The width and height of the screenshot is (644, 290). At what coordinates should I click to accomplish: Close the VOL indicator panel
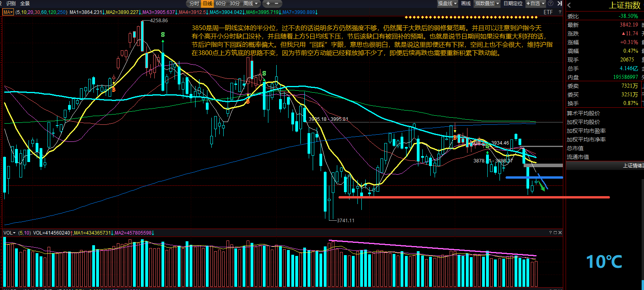coord(560,233)
